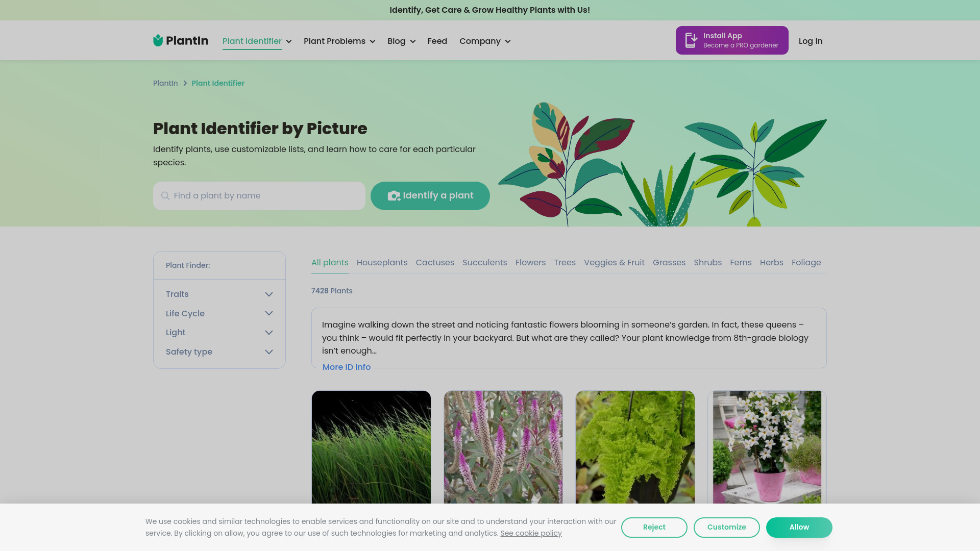Viewport: 980px width, 551px height.
Task: Click the Blog dropdown chevron icon
Action: pos(412,42)
